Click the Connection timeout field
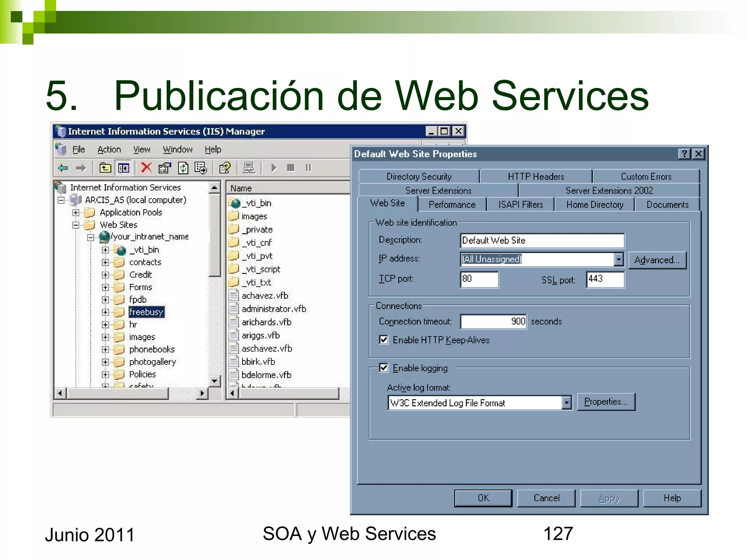 (493, 322)
